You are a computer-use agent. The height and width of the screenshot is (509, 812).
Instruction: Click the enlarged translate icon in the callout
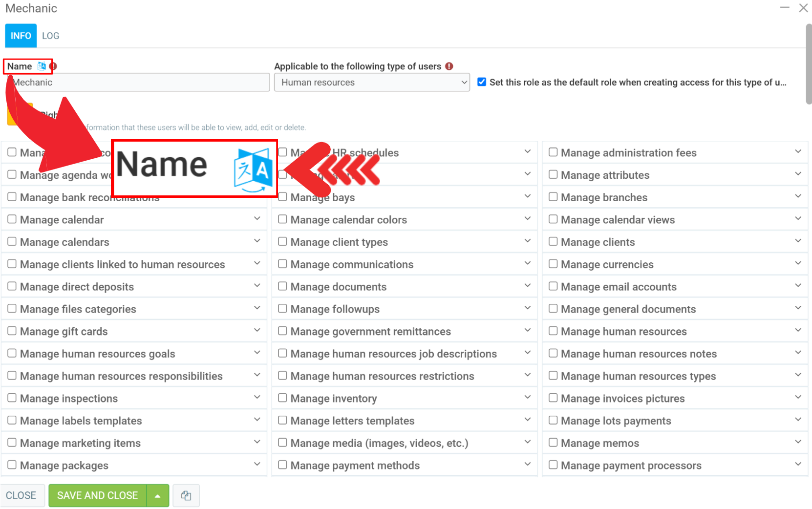click(253, 170)
